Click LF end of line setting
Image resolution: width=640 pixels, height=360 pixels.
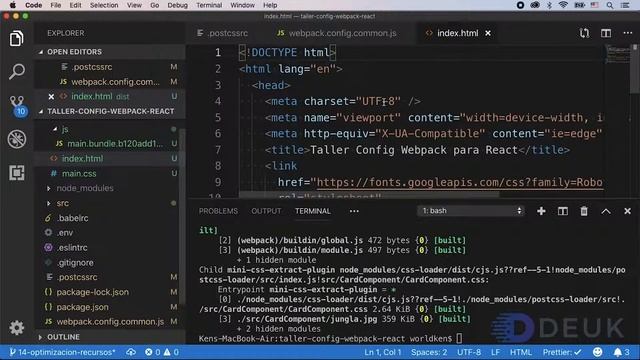495,352
